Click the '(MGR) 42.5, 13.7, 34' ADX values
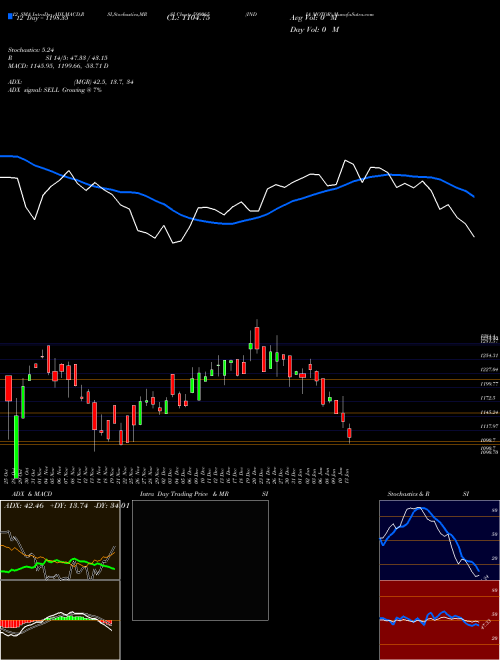 coord(103,82)
